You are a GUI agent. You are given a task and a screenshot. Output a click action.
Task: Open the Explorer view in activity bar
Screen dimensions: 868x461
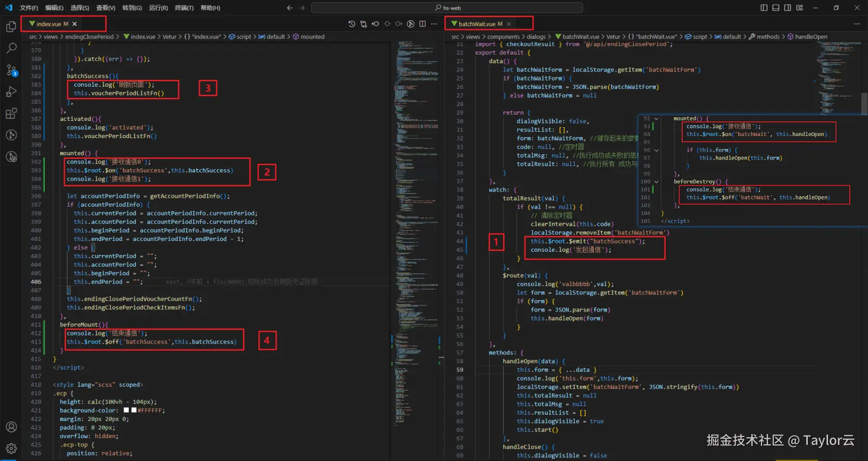click(x=11, y=26)
